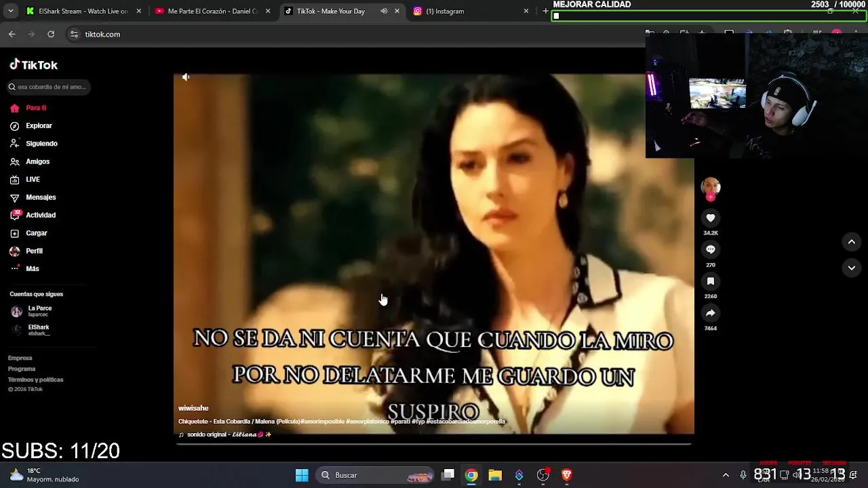Click the site info icon in address bar
868x488 pixels.
click(x=74, y=34)
